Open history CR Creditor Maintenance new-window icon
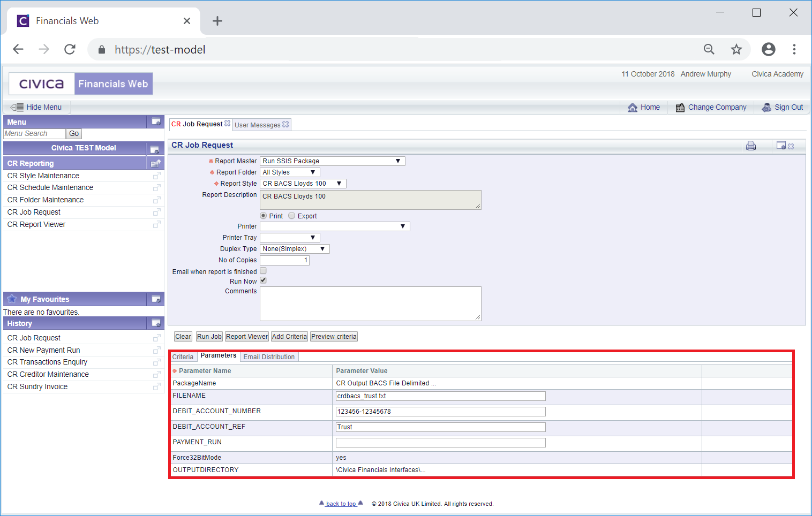The width and height of the screenshot is (812, 516). point(157,374)
